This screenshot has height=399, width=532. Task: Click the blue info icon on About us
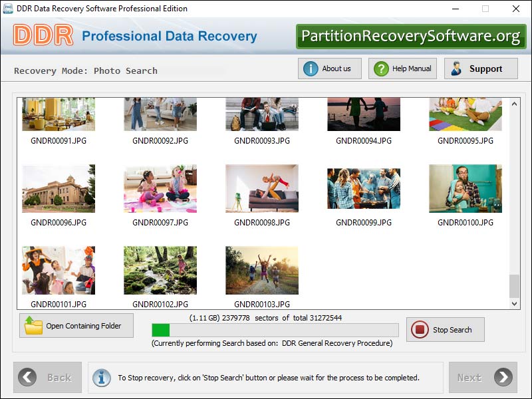point(310,68)
